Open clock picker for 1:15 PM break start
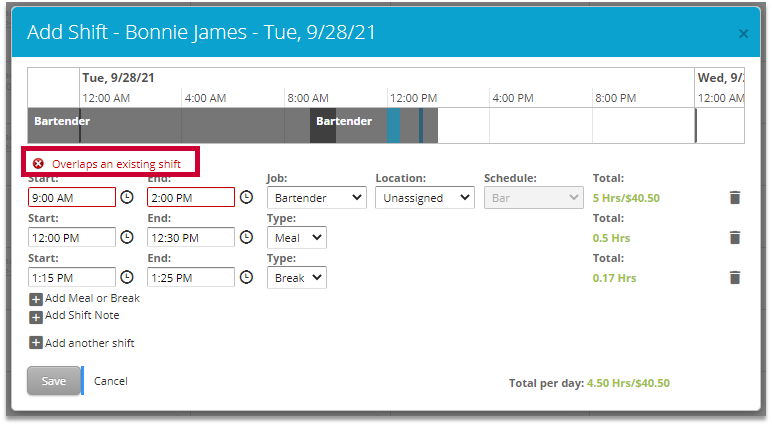This screenshot has width=772, height=426. tap(127, 277)
